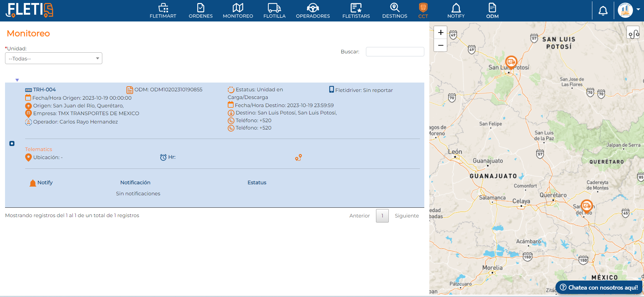Zoom in on the map

440,33
